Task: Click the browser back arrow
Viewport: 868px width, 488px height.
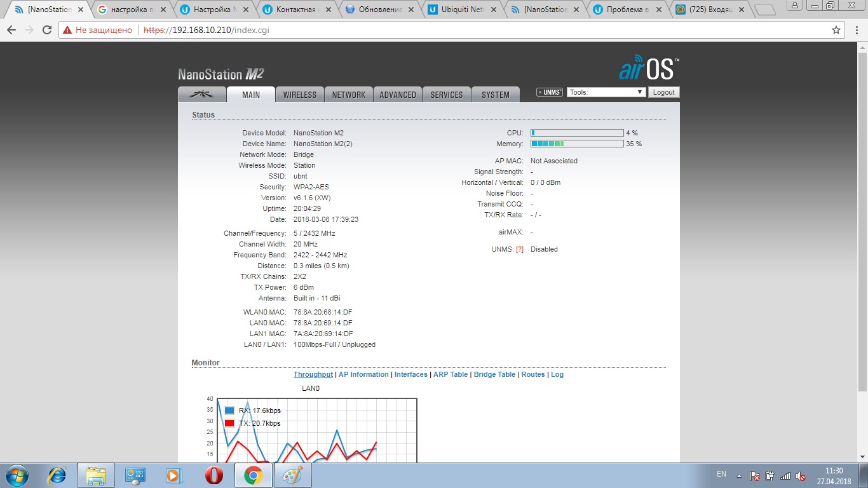Action: point(11,30)
